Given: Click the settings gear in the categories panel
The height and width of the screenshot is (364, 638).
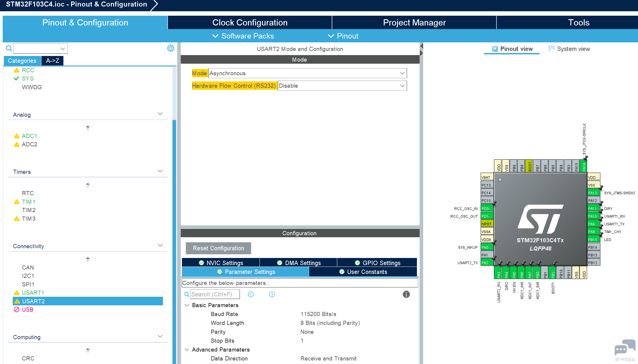Looking at the screenshot, I should pyautogui.click(x=170, y=48).
